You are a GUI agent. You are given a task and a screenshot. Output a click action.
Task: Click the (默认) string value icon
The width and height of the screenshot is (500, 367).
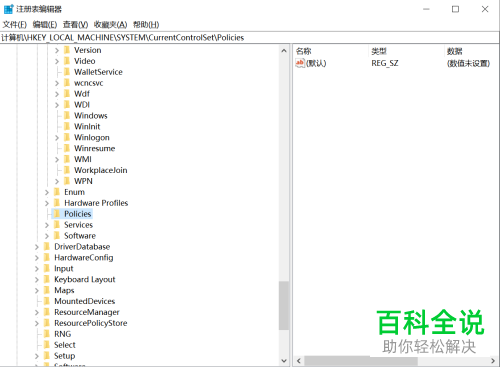300,63
